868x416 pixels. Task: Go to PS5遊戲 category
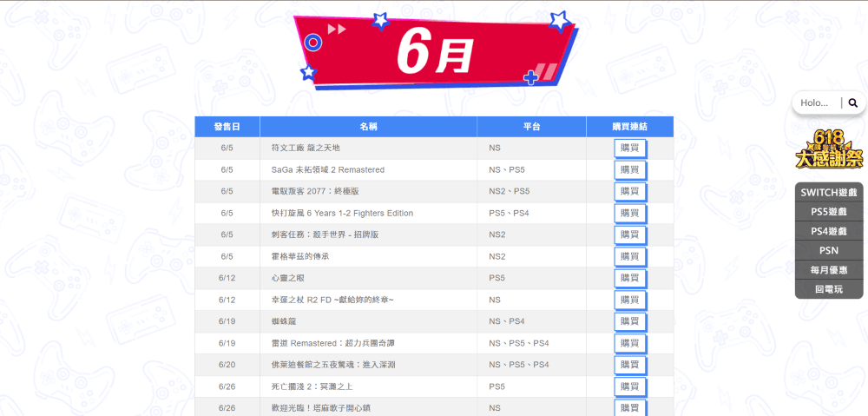[x=829, y=211]
